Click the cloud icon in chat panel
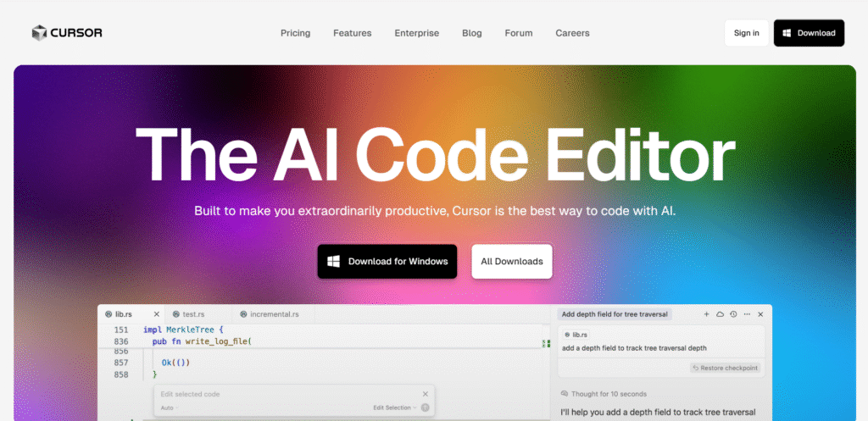Image resolution: width=868 pixels, height=421 pixels. pyautogui.click(x=721, y=314)
